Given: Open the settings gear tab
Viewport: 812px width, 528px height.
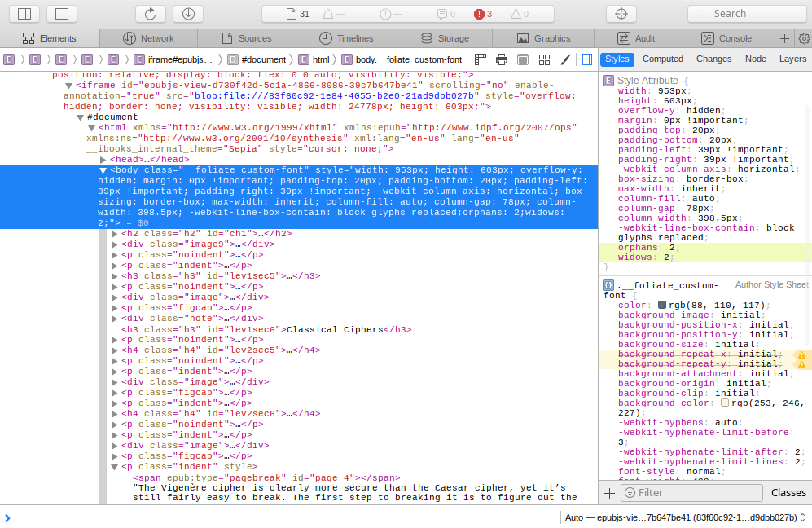Looking at the screenshot, I should click(x=804, y=38).
